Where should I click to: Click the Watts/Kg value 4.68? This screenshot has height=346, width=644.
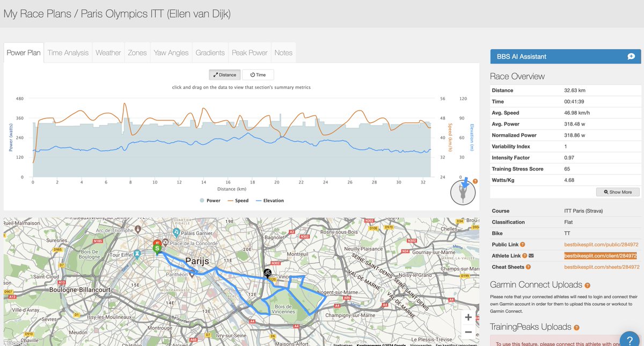pos(569,180)
